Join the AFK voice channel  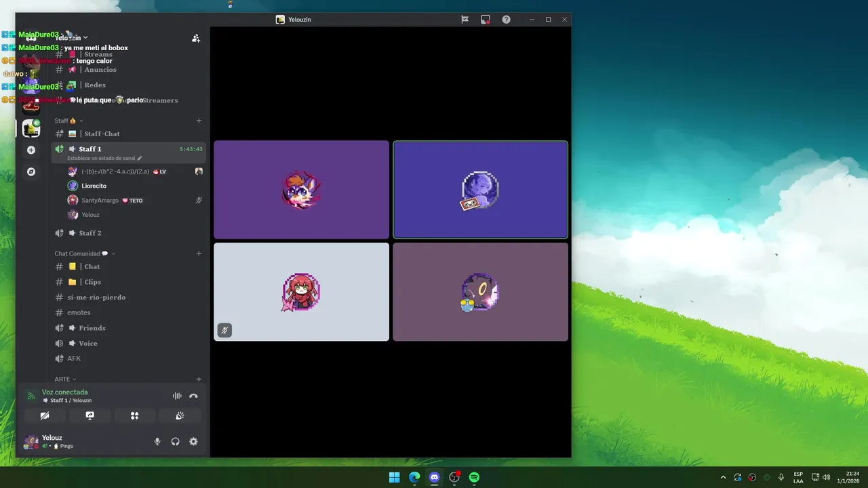point(128,359)
